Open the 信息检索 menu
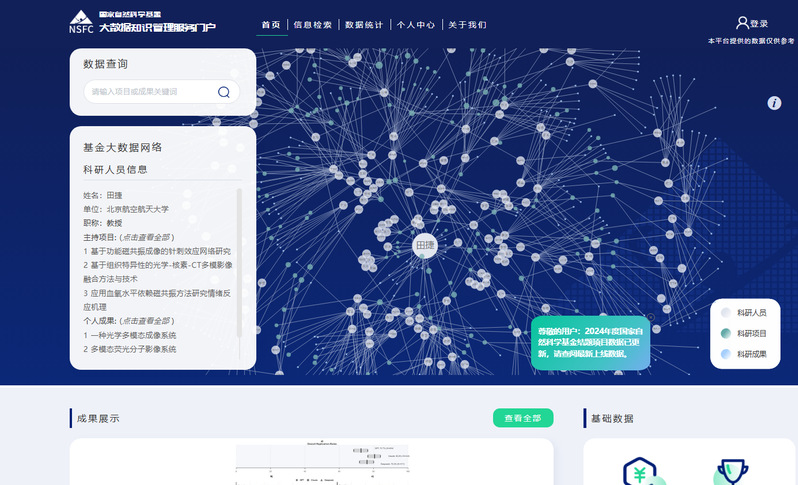This screenshot has width=798, height=485. (x=313, y=24)
